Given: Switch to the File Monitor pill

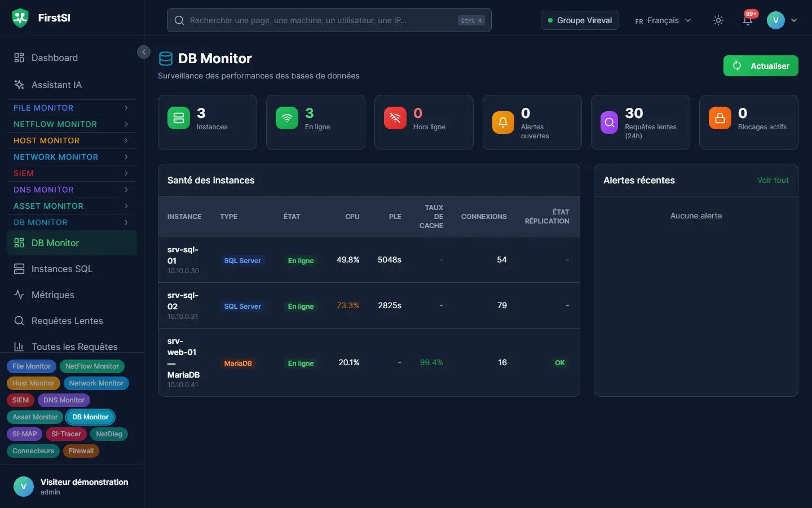Looking at the screenshot, I should pyautogui.click(x=32, y=366).
